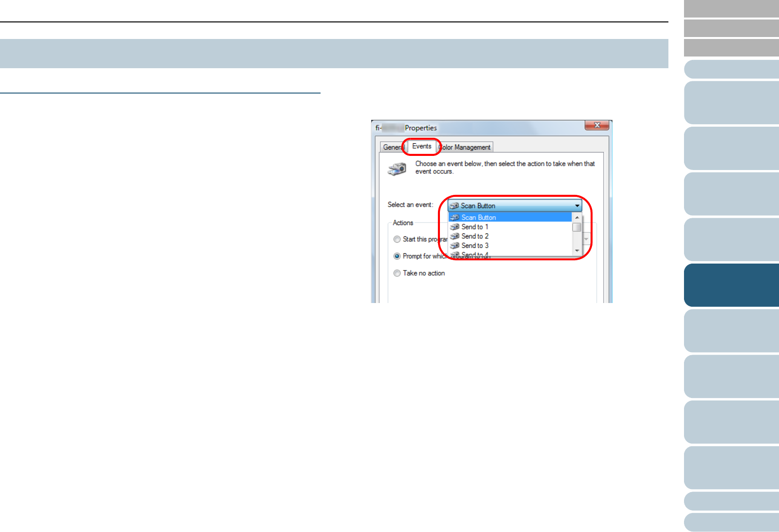Select the Start this program radio button

397,239
